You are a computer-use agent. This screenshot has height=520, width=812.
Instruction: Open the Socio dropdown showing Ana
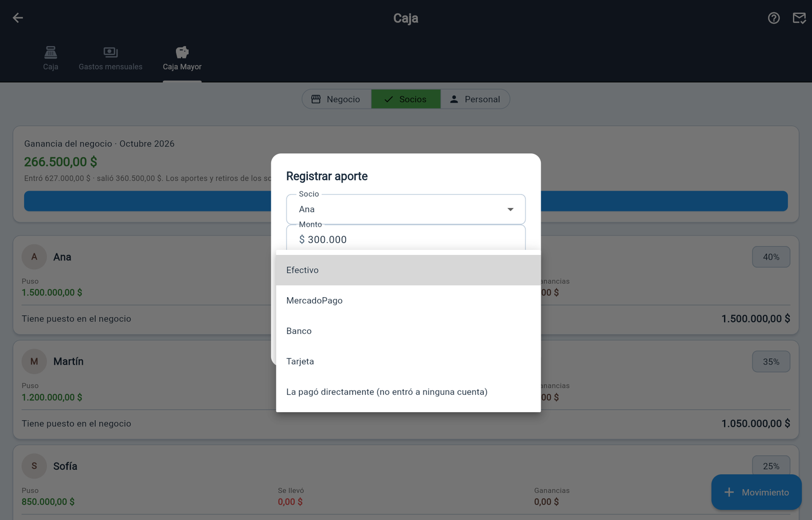click(406, 209)
